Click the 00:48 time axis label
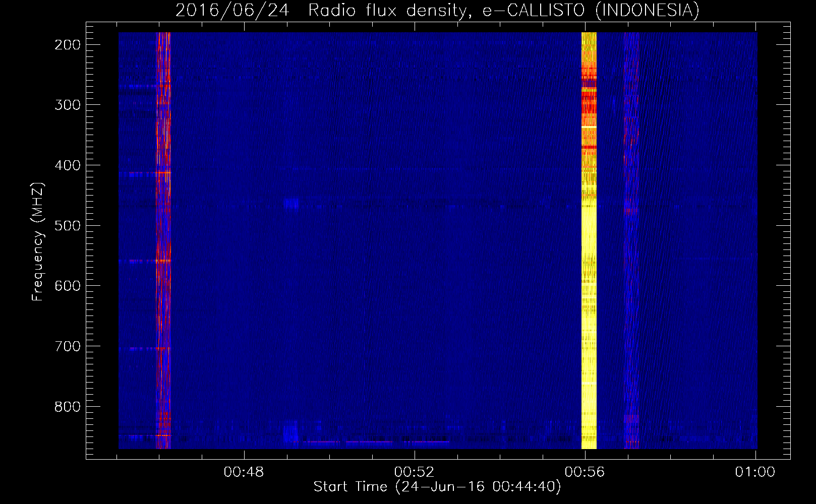 [x=244, y=472]
